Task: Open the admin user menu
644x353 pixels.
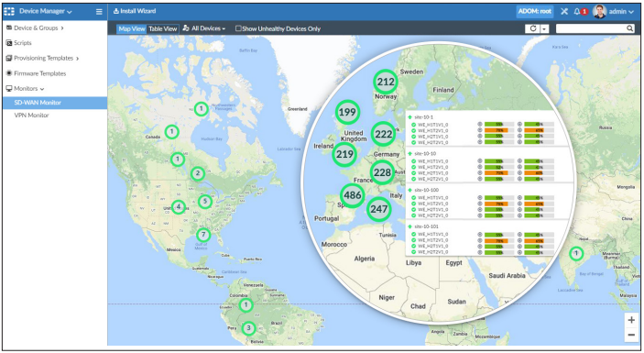Action: 621,12
